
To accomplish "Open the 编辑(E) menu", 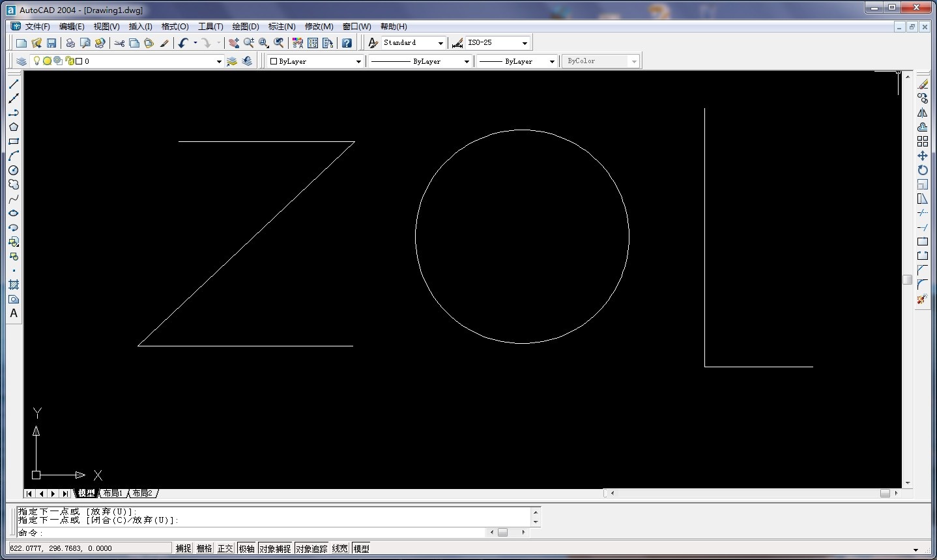I will (72, 27).
